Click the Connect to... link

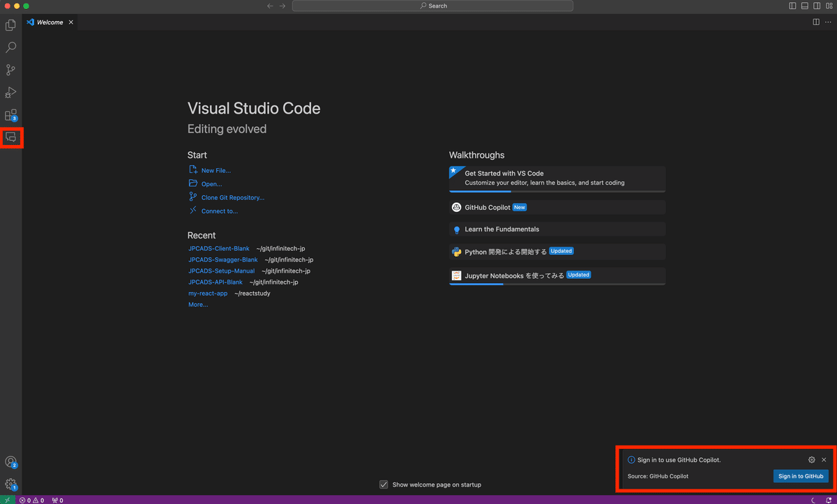219,211
